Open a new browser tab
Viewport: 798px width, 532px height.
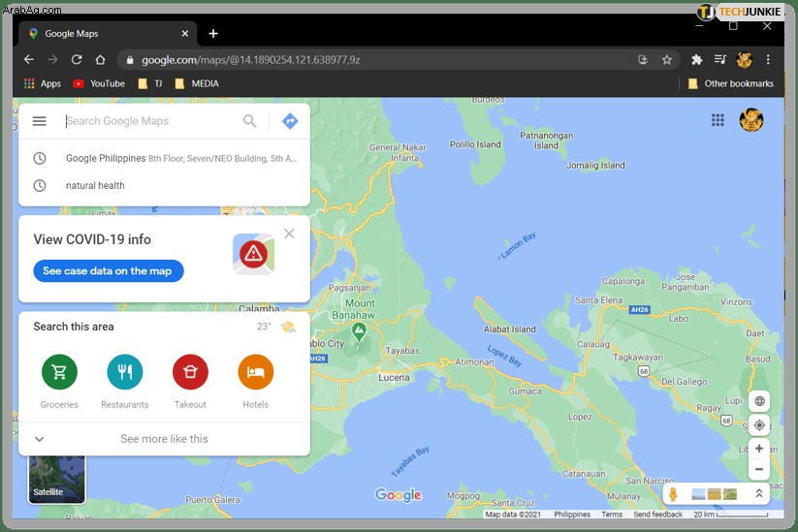pos(213,34)
